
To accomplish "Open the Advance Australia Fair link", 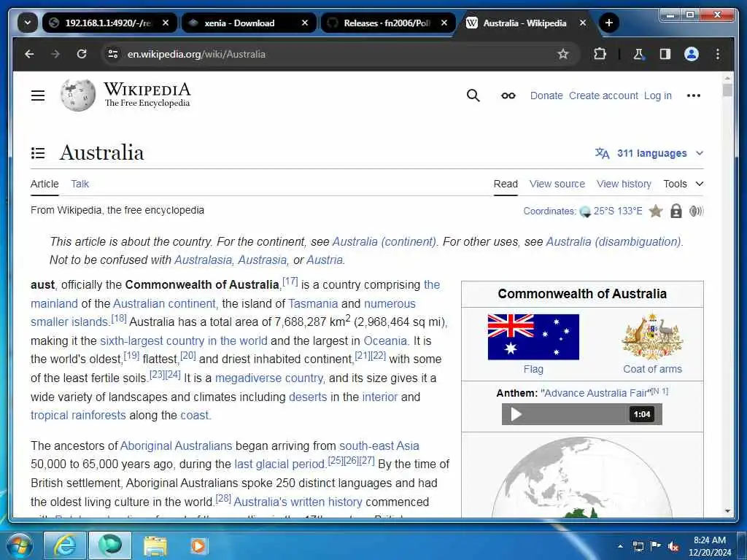I will [596, 393].
